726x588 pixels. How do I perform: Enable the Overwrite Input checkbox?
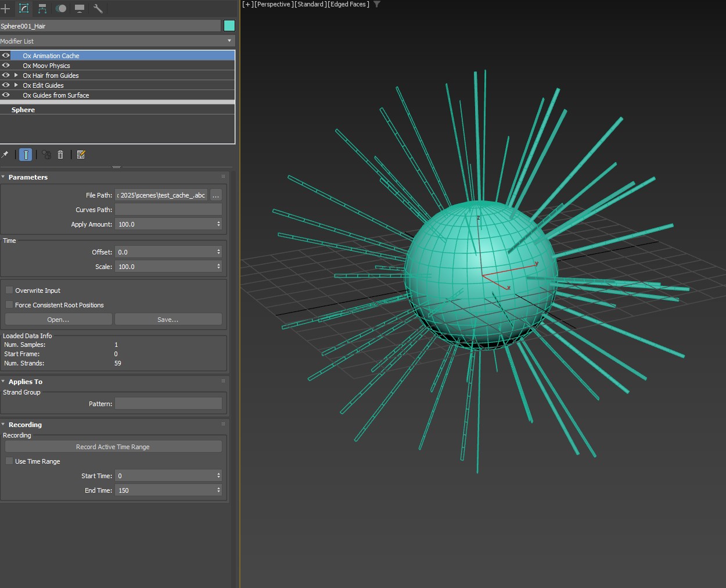point(9,290)
